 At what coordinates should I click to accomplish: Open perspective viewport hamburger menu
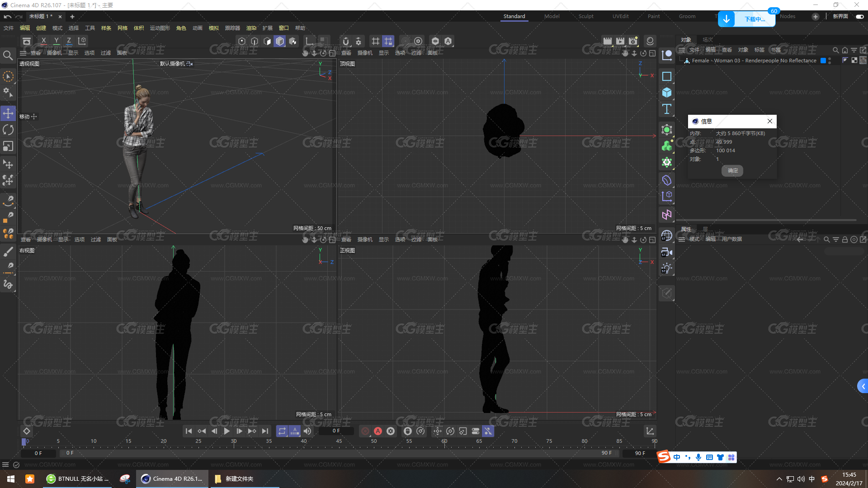pos(23,53)
